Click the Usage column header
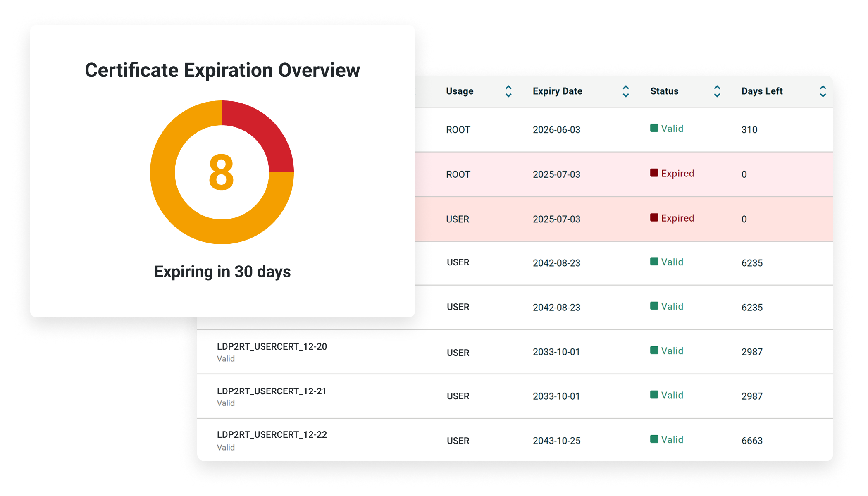This screenshot has height=496, width=868. (460, 91)
